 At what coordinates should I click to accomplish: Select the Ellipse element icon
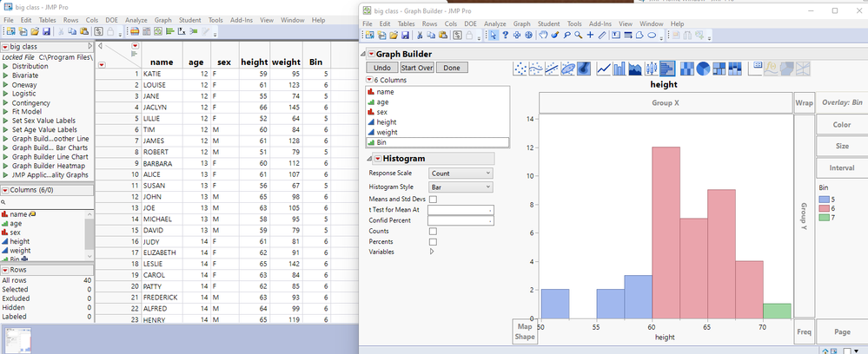(568, 69)
